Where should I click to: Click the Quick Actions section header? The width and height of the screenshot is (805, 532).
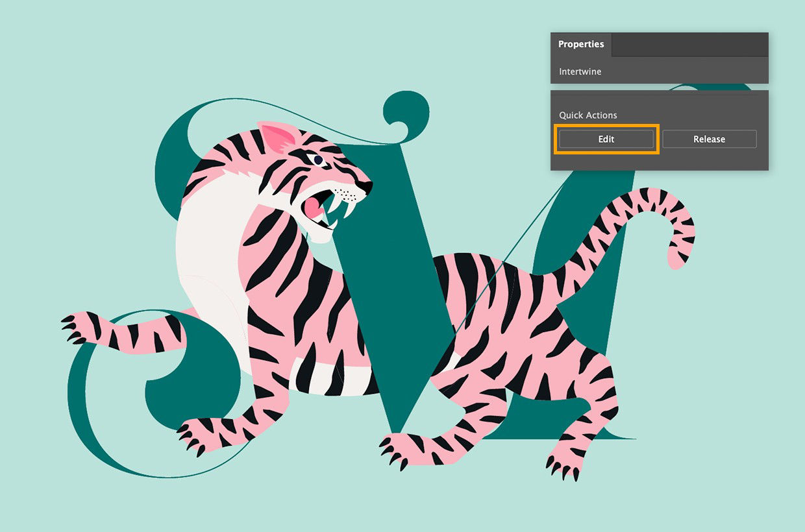click(x=588, y=115)
